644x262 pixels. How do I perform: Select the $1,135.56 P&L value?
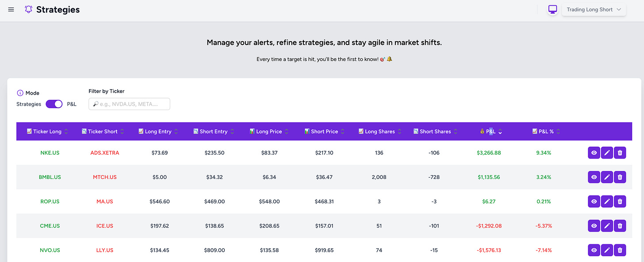[x=489, y=177]
